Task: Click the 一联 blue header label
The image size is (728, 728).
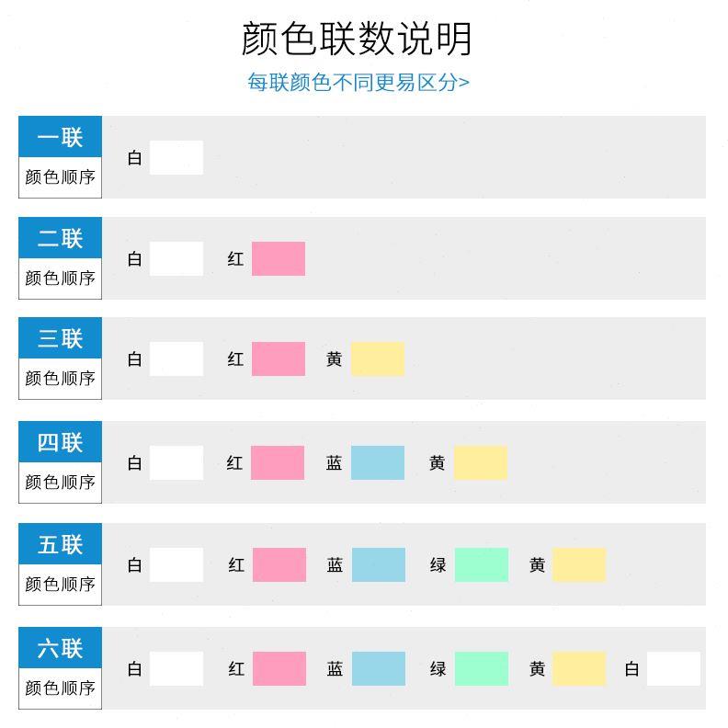Action: coord(61,136)
